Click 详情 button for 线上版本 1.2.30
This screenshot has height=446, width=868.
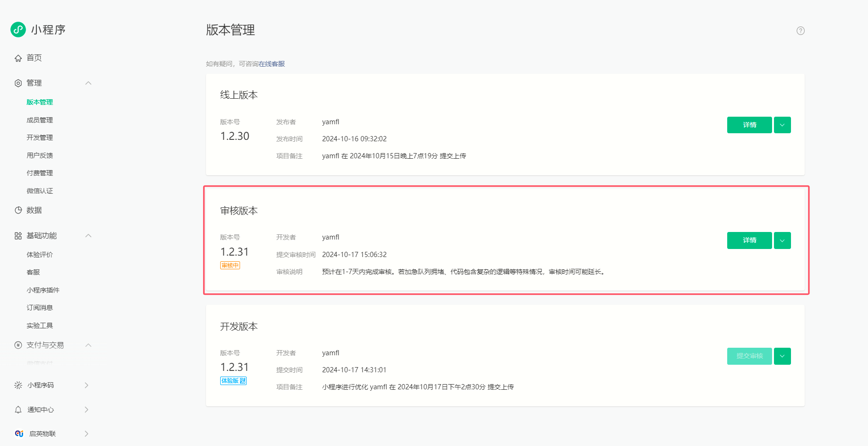point(749,125)
